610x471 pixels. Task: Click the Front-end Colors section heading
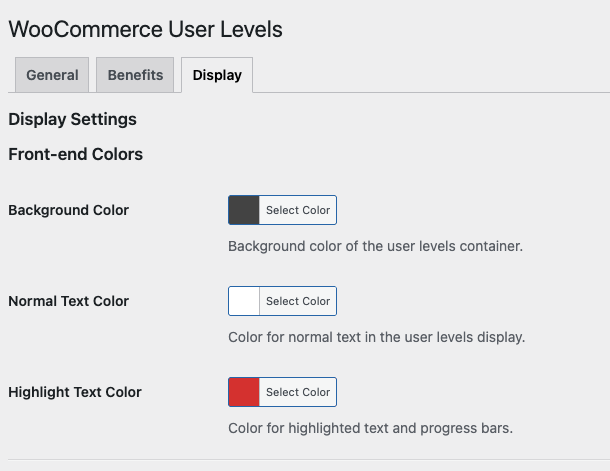point(75,154)
